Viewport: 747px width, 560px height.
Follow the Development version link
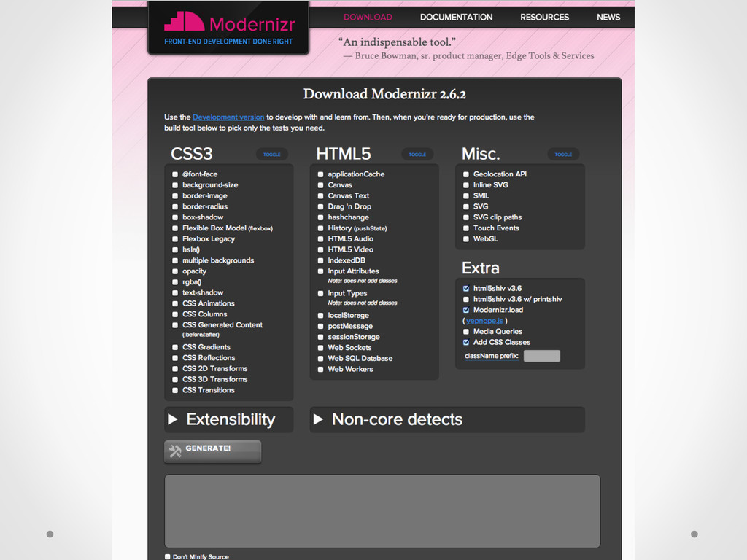228,117
